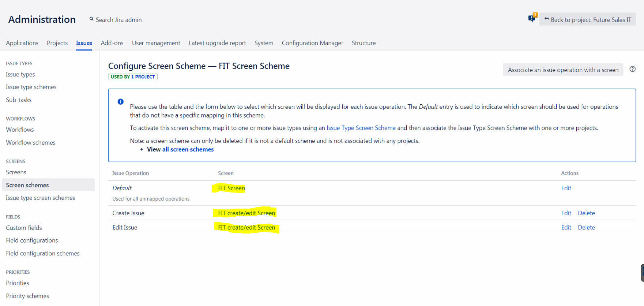Edit the Default issue operation
The image size is (644, 306).
click(566, 188)
